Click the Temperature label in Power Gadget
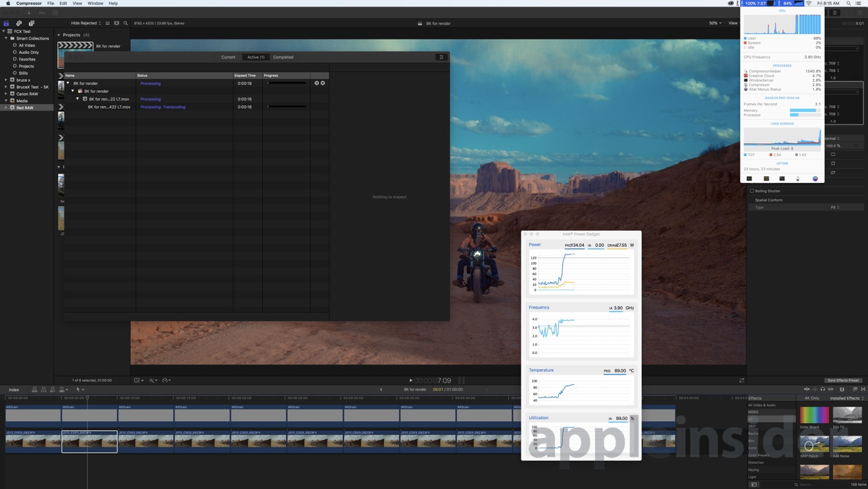The height and width of the screenshot is (489, 868). [x=541, y=370]
